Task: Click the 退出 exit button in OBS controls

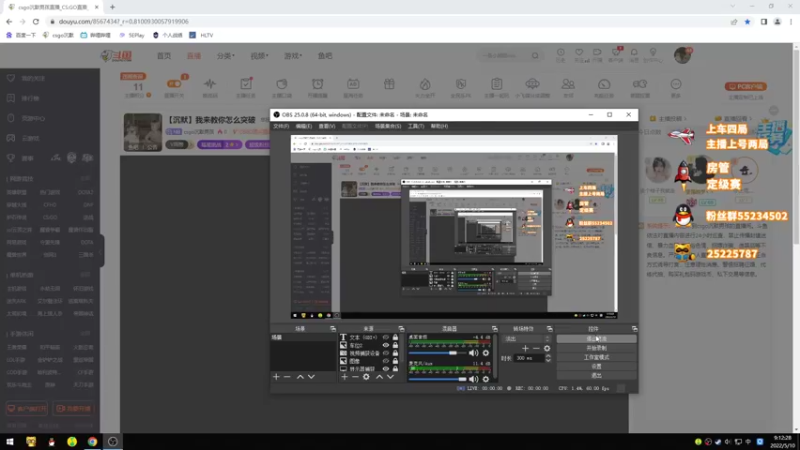Action: [x=596, y=376]
